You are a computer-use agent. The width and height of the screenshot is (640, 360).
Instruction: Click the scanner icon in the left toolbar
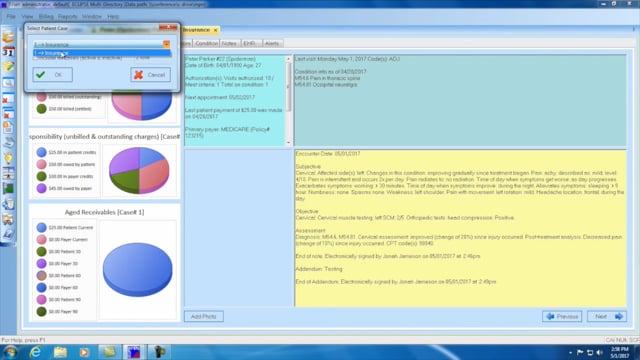coord(8,143)
